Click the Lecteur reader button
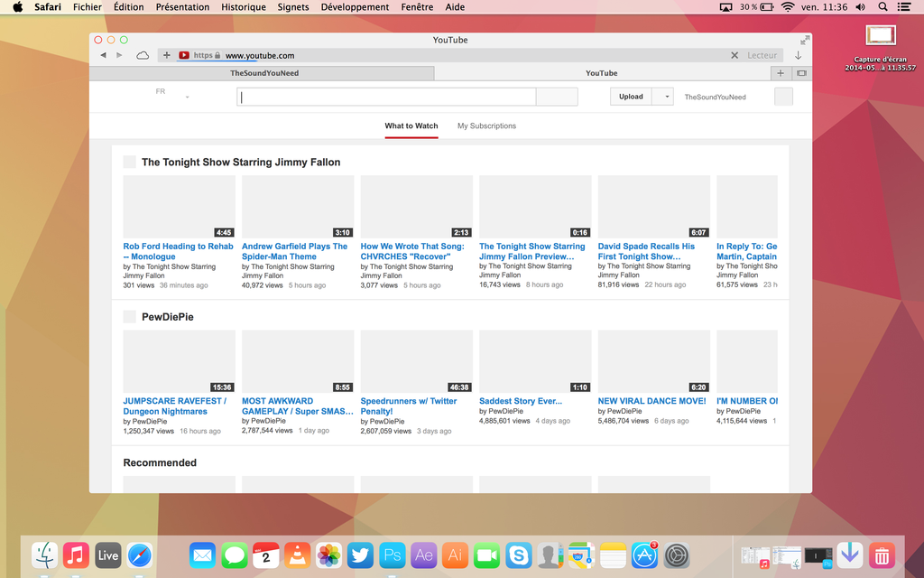Viewport: 924px width, 578px height. pos(762,55)
